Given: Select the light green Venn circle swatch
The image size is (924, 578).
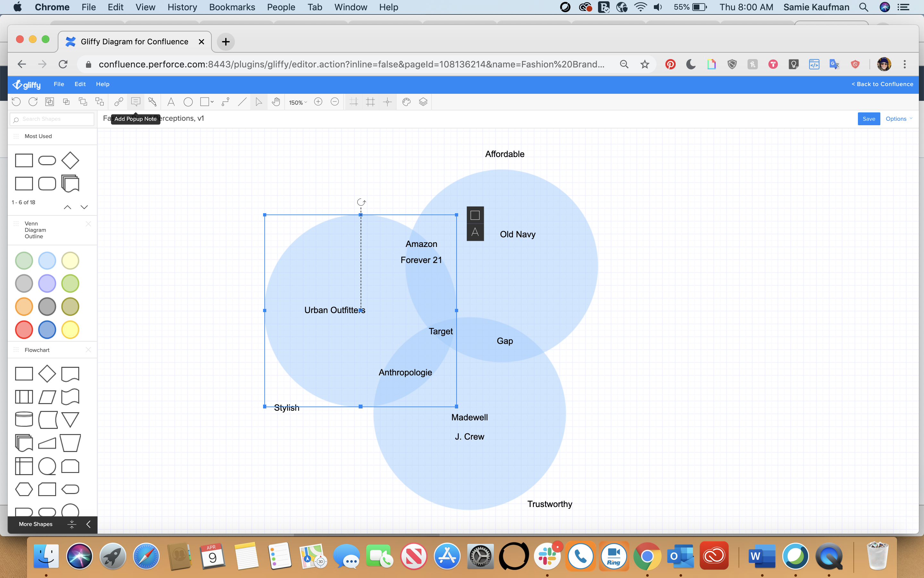Looking at the screenshot, I should pos(24,261).
